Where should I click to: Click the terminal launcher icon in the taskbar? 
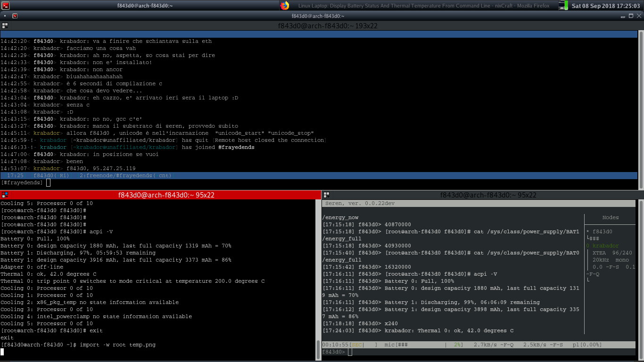click(x=5, y=6)
